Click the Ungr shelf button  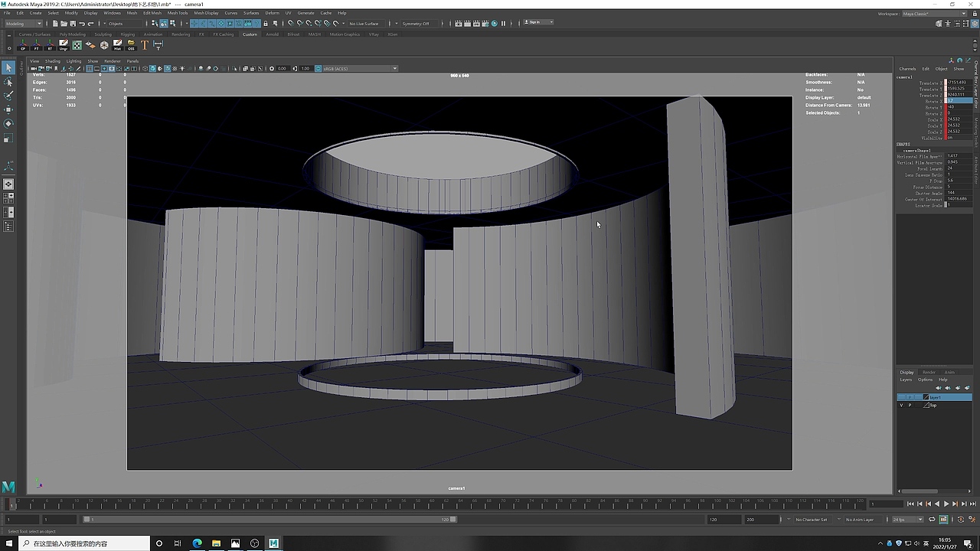(x=64, y=45)
